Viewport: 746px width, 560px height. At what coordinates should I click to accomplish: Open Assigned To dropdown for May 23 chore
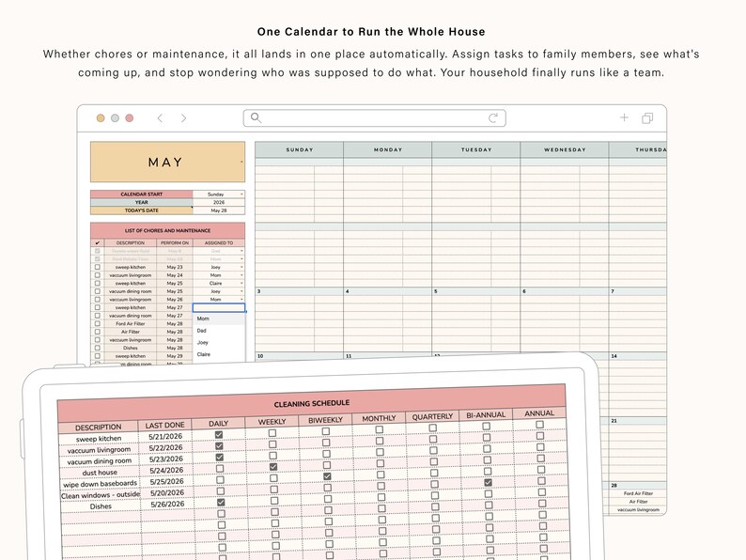pos(241,267)
